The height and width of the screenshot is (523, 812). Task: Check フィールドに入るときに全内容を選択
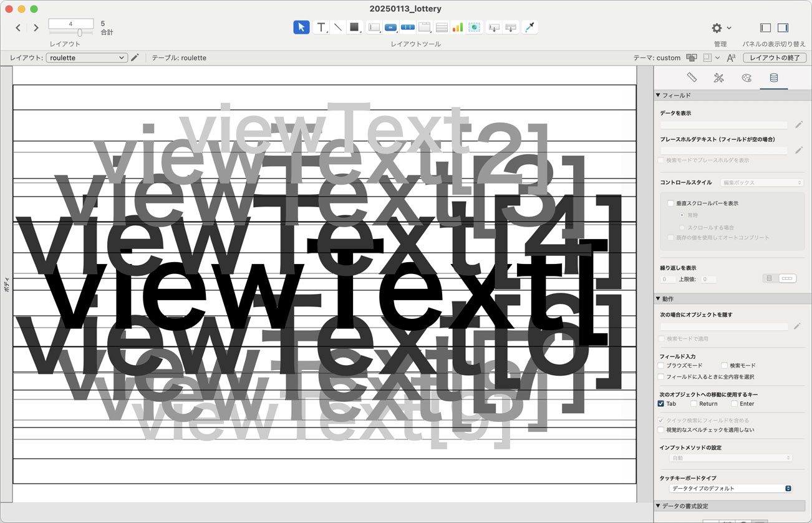click(662, 376)
